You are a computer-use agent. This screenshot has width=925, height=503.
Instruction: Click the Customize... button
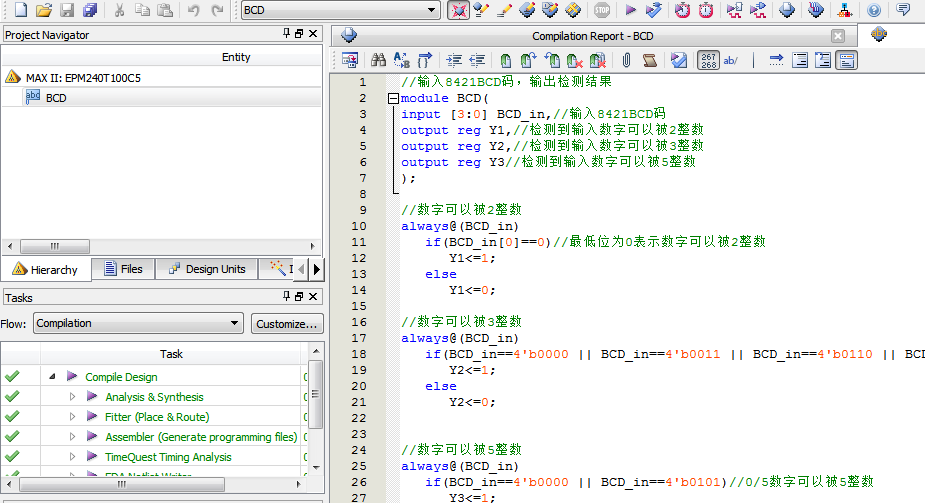(286, 324)
